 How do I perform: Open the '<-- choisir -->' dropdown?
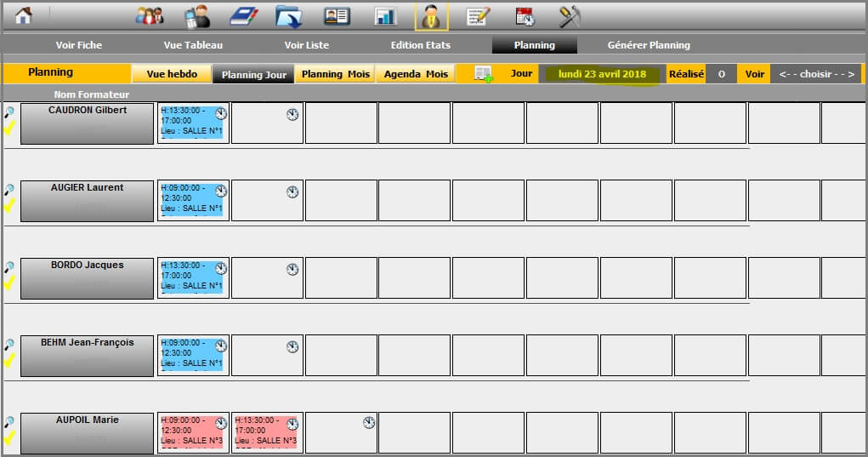pos(816,74)
